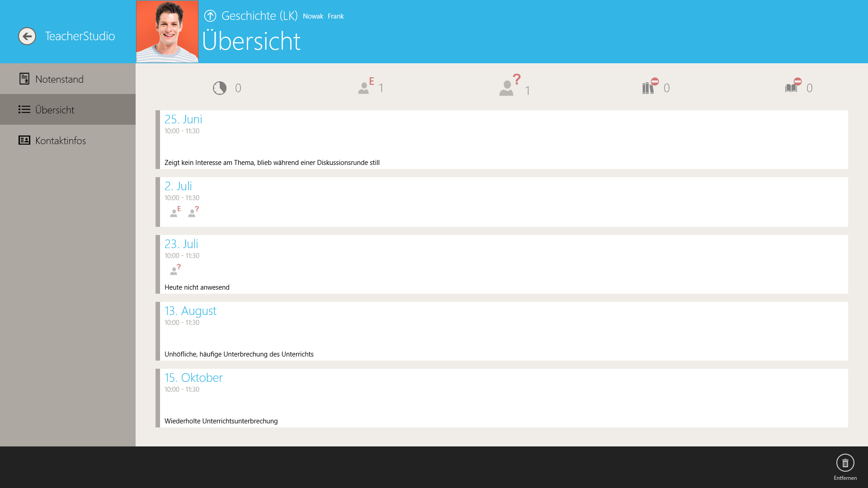Click the student name Nowak

click(x=313, y=16)
